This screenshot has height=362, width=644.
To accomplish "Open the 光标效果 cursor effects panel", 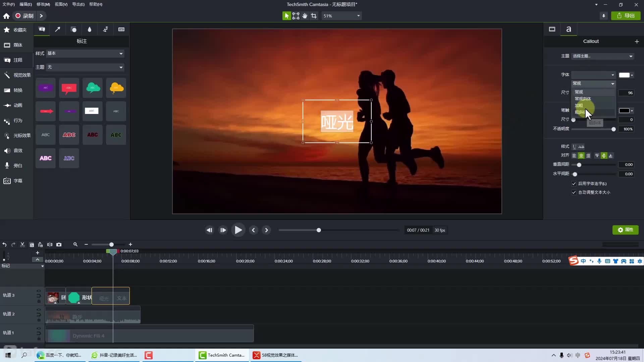I will coord(16,135).
